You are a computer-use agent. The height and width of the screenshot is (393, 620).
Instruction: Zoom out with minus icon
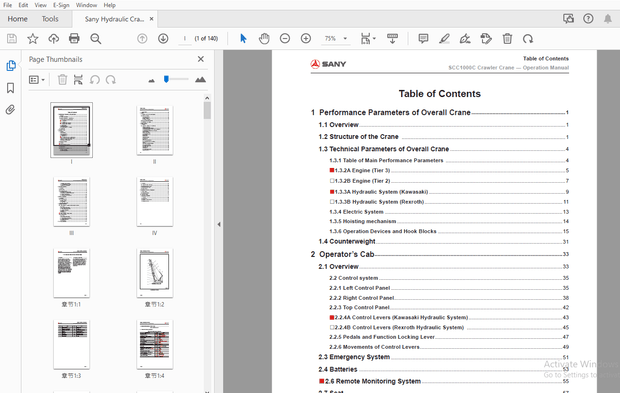[285, 38]
